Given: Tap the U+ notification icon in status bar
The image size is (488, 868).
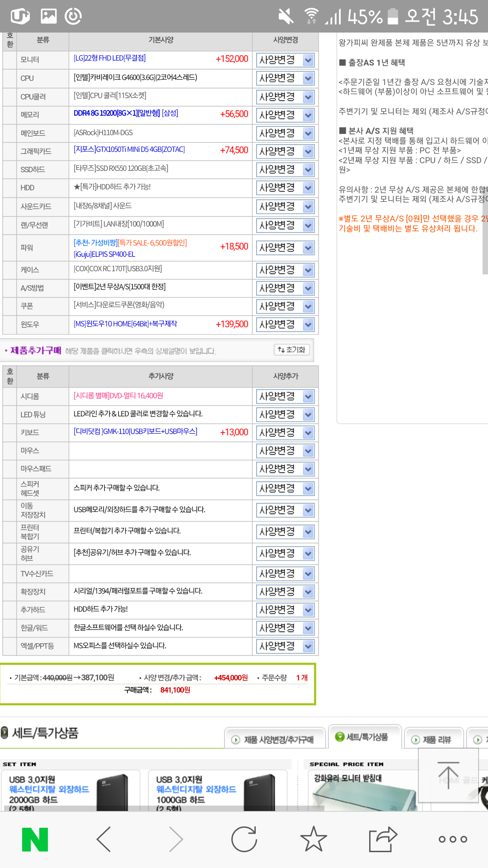Looking at the screenshot, I should coord(20,16).
